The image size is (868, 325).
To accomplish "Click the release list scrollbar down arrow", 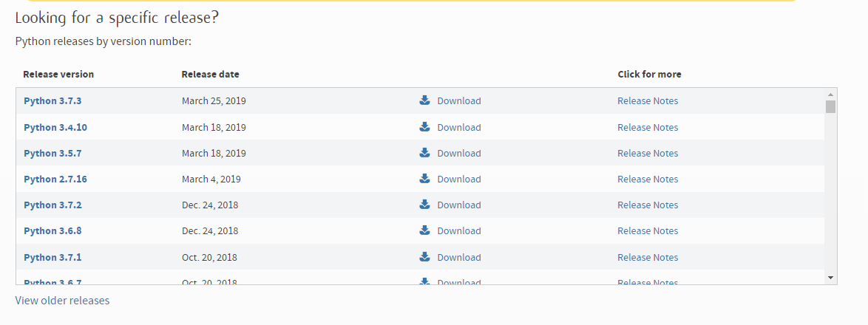I will (830, 278).
